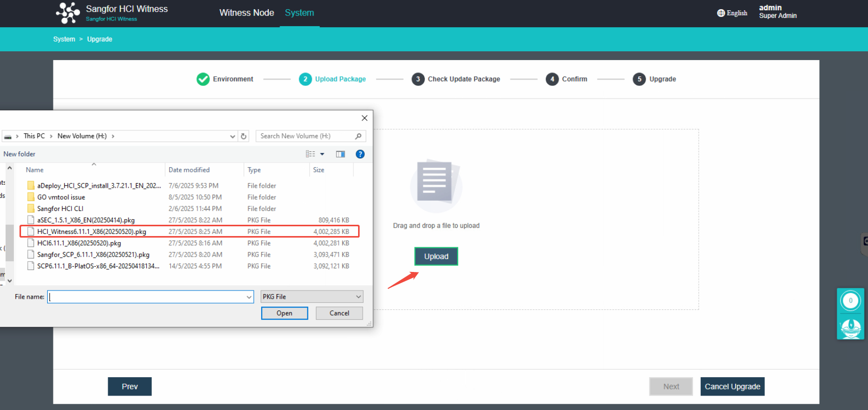The image size is (868, 410).
Task: Sort files by Date modified column header
Action: click(x=204, y=170)
